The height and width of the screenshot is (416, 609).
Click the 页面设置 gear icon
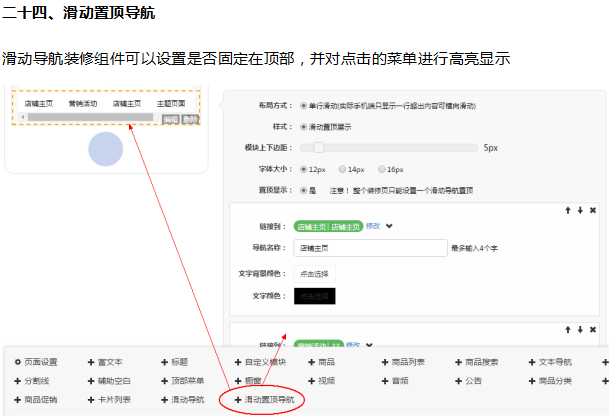point(17,362)
